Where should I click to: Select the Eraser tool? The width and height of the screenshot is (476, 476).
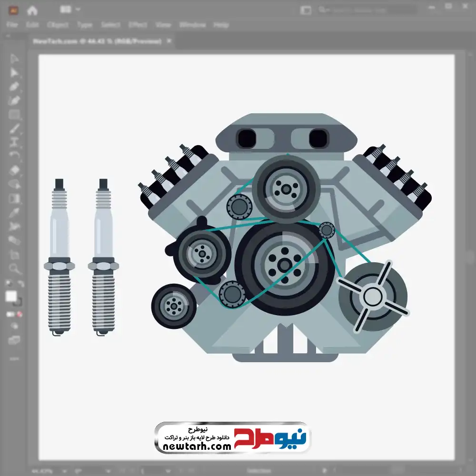coord(14,170)
